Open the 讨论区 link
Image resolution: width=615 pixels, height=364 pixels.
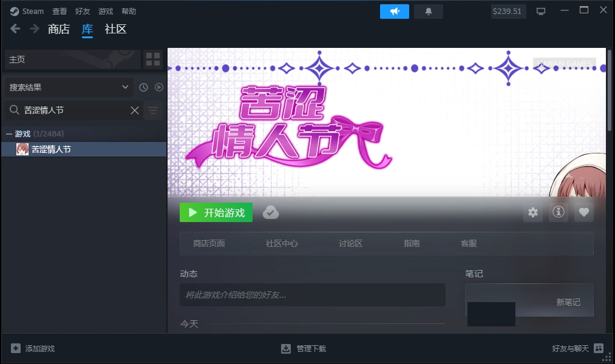[351, 243]
